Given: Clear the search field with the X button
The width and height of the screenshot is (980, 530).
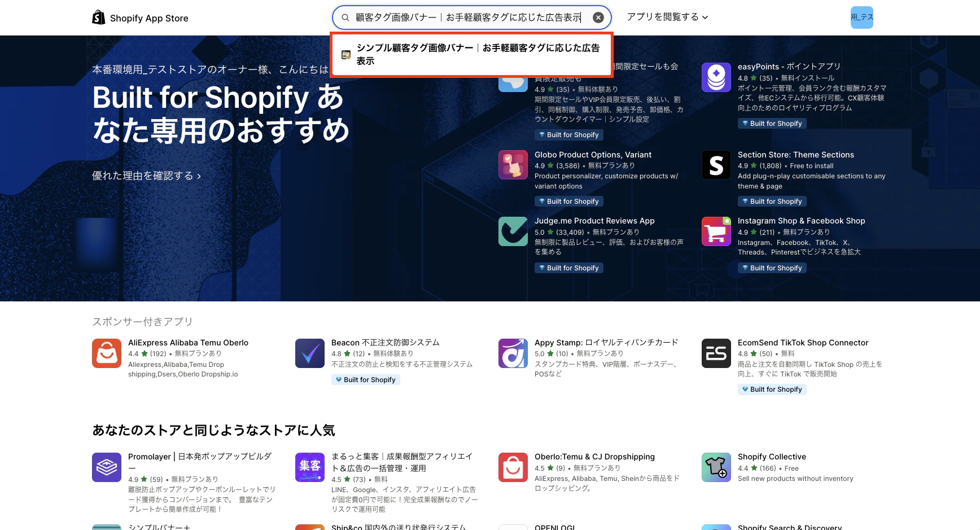Looking at the screenshot, I should point(598,17).
